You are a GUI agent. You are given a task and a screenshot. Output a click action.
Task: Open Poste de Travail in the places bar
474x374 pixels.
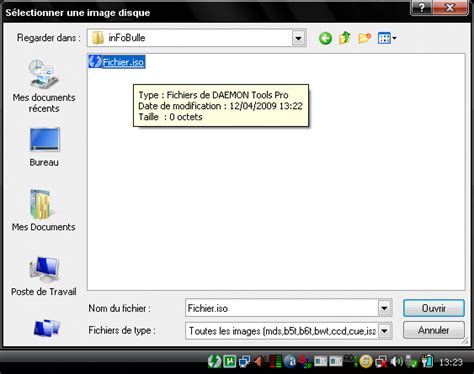(x=44, y=276)
